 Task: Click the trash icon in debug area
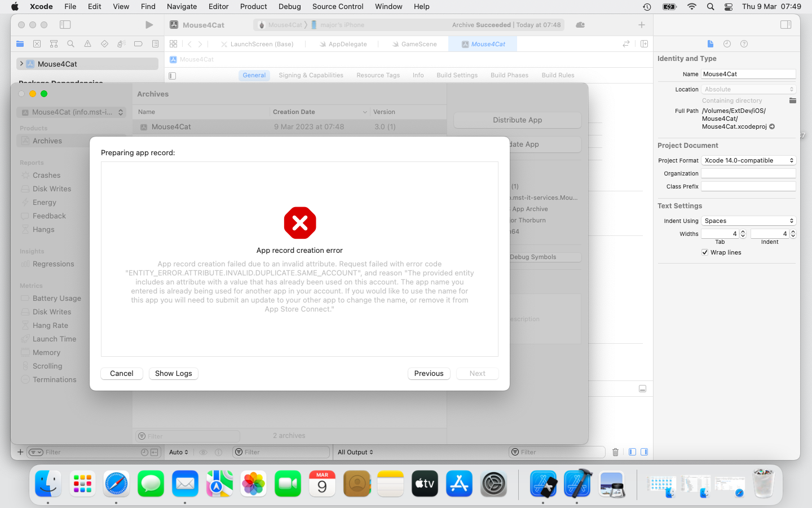pos(615,452)
